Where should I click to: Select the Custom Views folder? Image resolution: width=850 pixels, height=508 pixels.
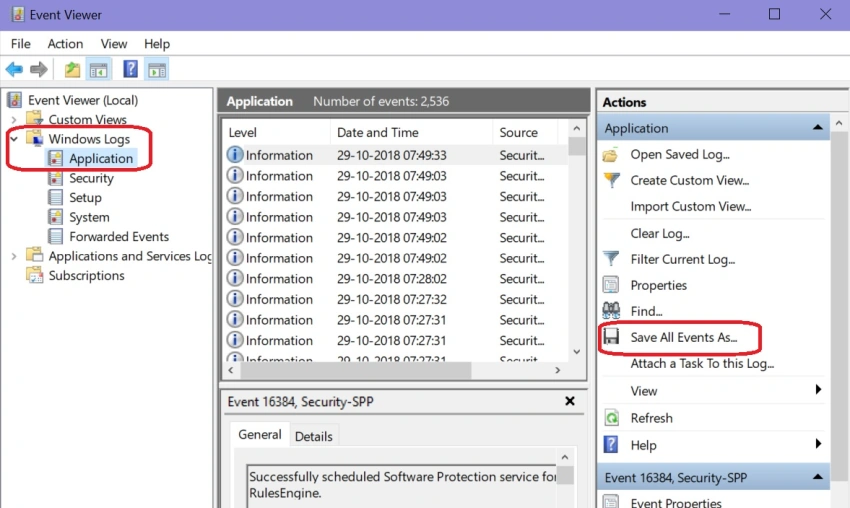pos(87,119)
